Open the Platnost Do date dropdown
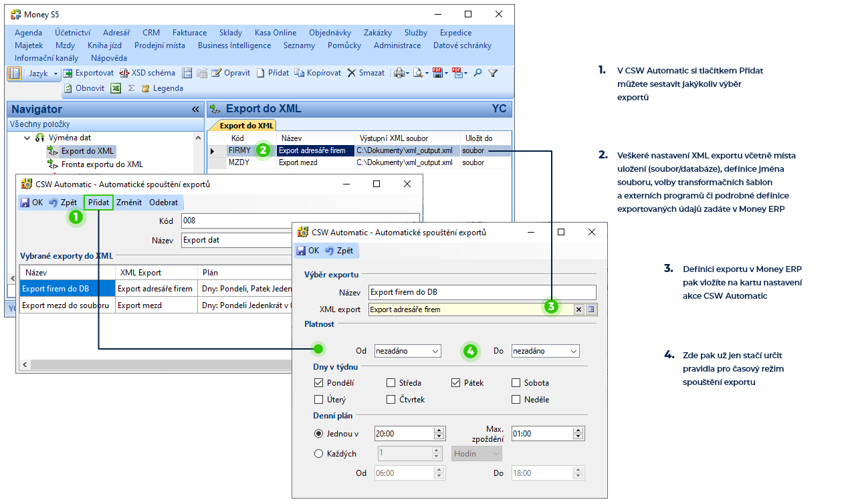Viewport: 856px width, 504px height. 573,351
